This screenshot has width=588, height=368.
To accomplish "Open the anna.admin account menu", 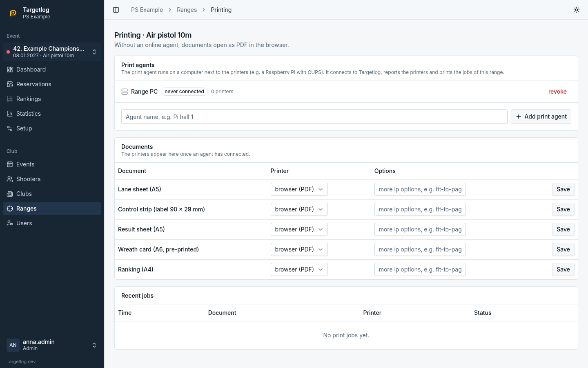I will pyautogui.click(x=52, y=345).
